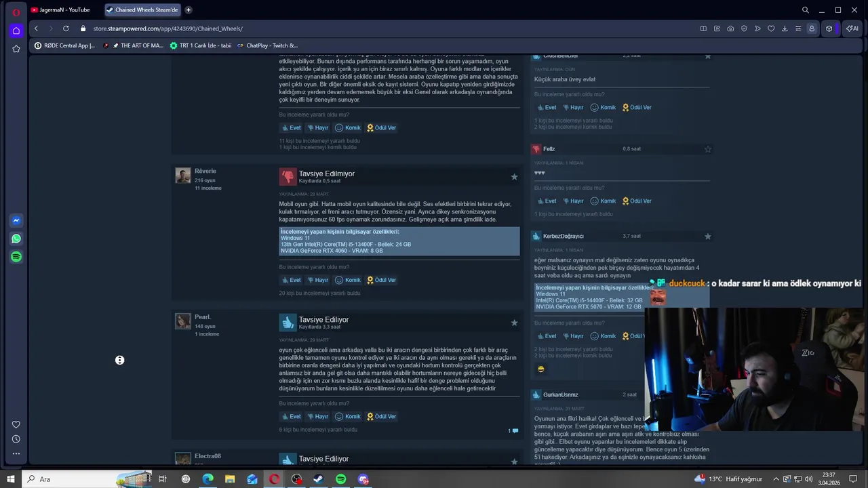Open the Windows notification center icon
This screenshot has width=868, height=488.
[853, 479]
